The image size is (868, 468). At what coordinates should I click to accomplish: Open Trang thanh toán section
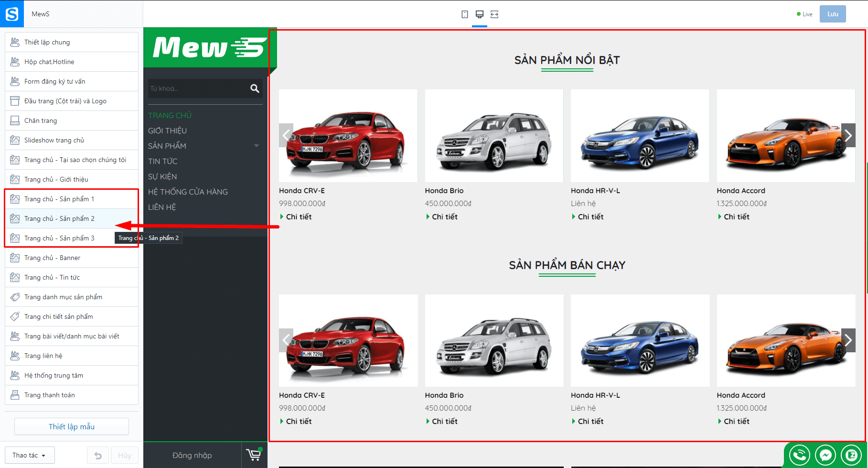coord(72,395)
